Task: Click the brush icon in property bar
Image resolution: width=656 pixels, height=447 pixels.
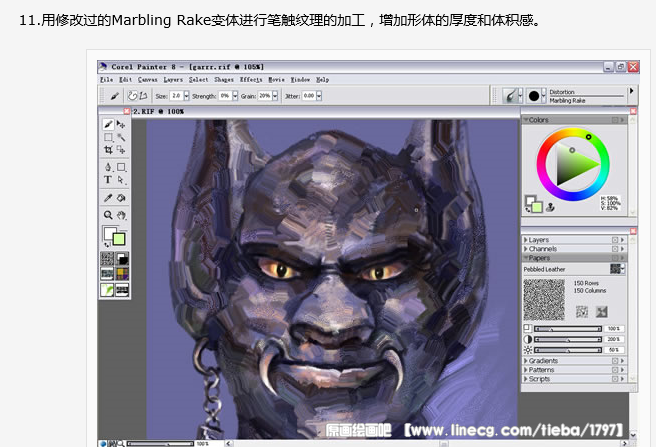Action: (x=114, y=96)
